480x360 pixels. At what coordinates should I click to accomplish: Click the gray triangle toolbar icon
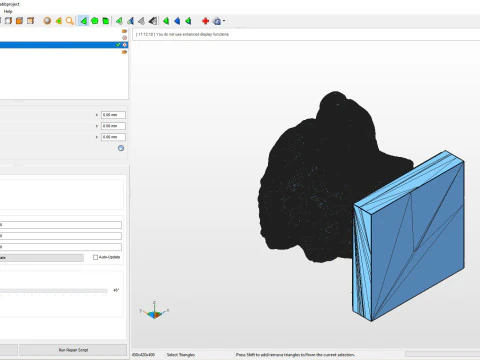(141, 21)
